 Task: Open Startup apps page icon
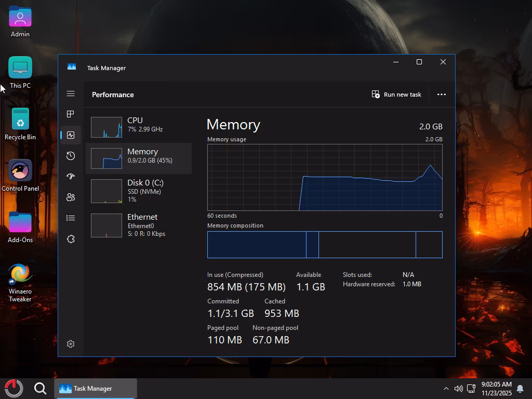click(71, 177)
